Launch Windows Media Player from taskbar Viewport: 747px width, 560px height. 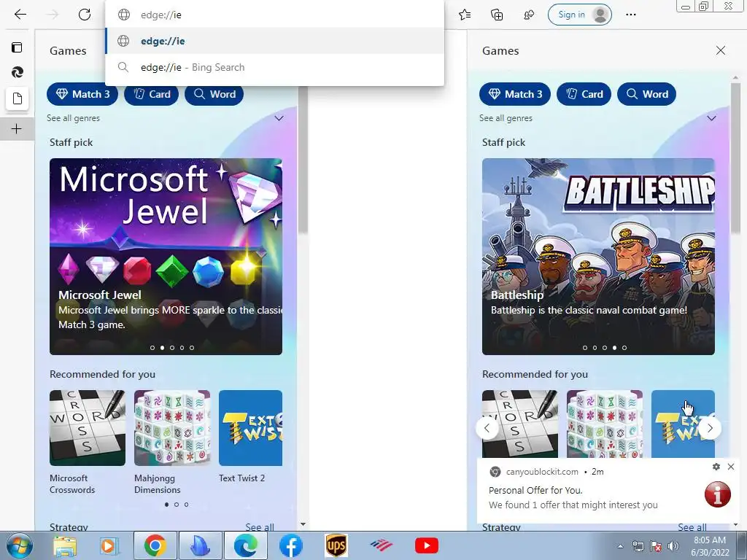[109, 545]
